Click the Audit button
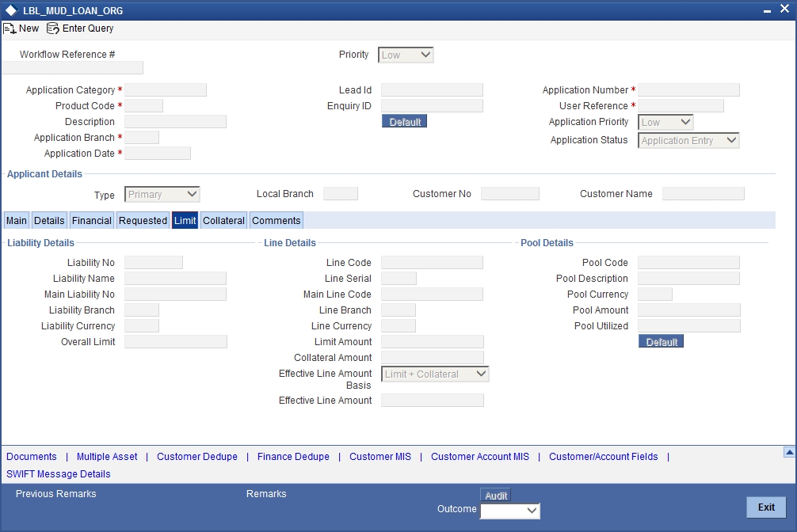 (x=496, y=496)
